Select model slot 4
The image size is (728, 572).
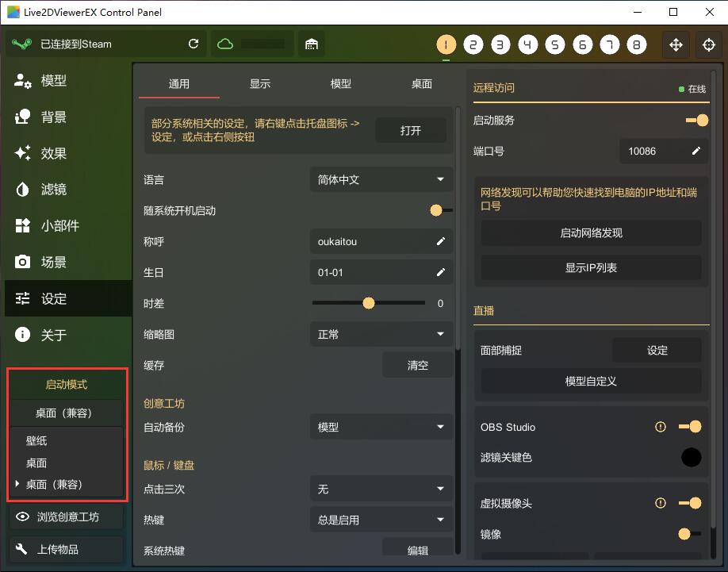click(x=528, y=44)
